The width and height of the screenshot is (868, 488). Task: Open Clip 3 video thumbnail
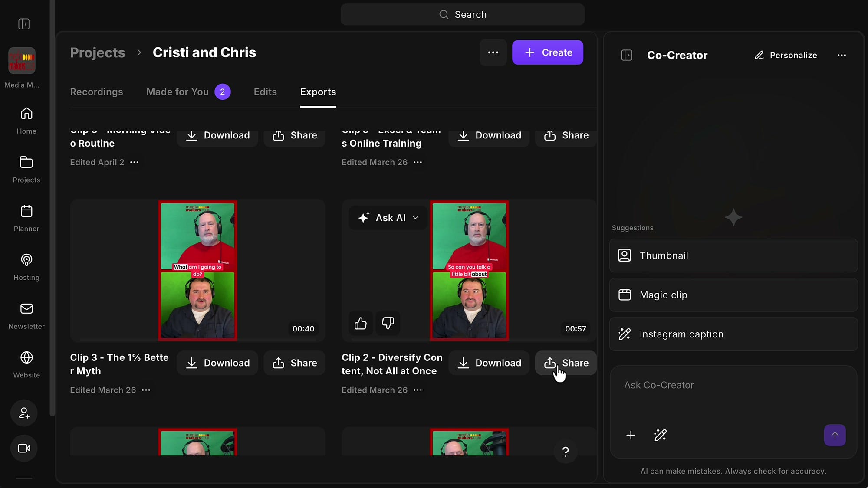[x=197, y=271]
